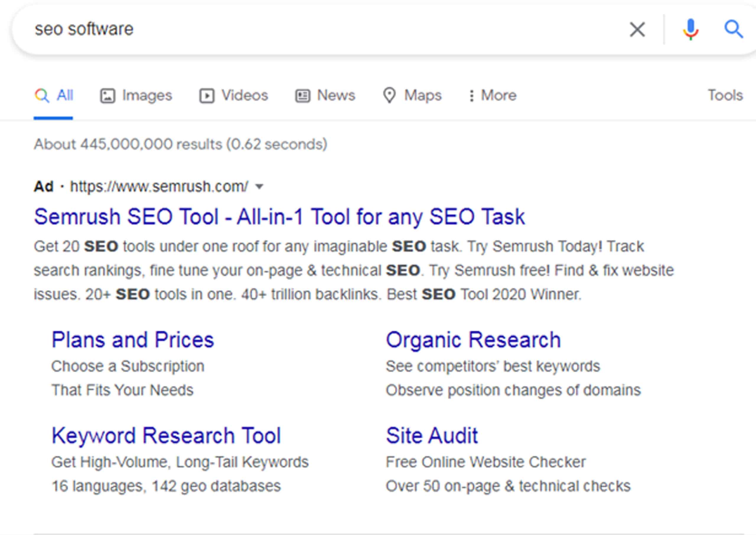Open the Maps tab
This screenshot has width=756, height=535.
tap(412, 96)
